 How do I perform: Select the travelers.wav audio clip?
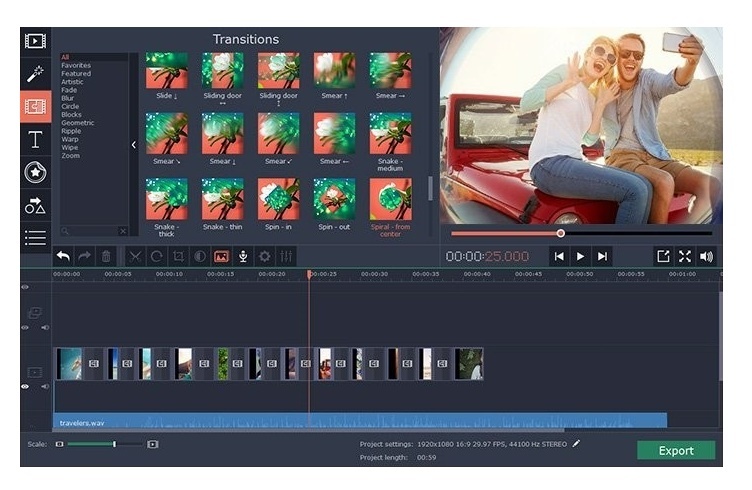click(x=360, y=420)
